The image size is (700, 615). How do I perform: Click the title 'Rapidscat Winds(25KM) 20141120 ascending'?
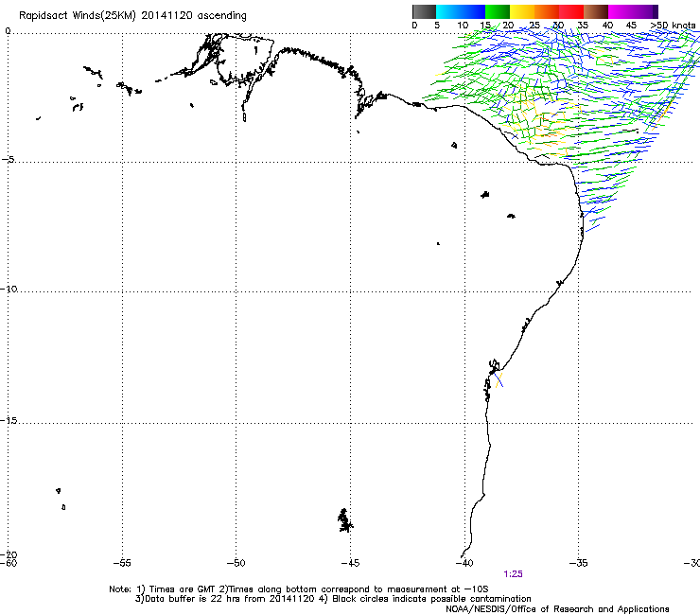(132, 16)
